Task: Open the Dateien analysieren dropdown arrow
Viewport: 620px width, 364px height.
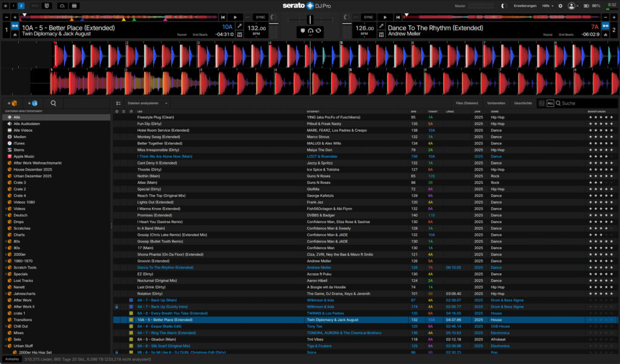Action: tap(166, 103)
